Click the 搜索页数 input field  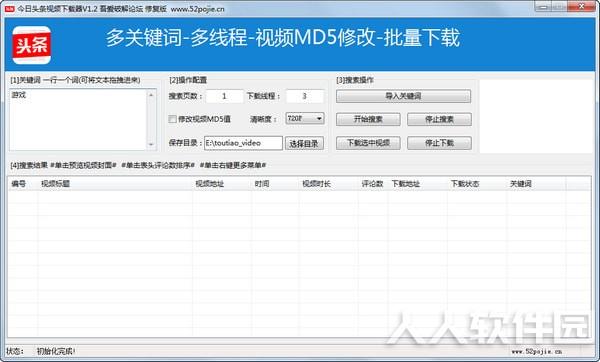(x=224, y=96)
